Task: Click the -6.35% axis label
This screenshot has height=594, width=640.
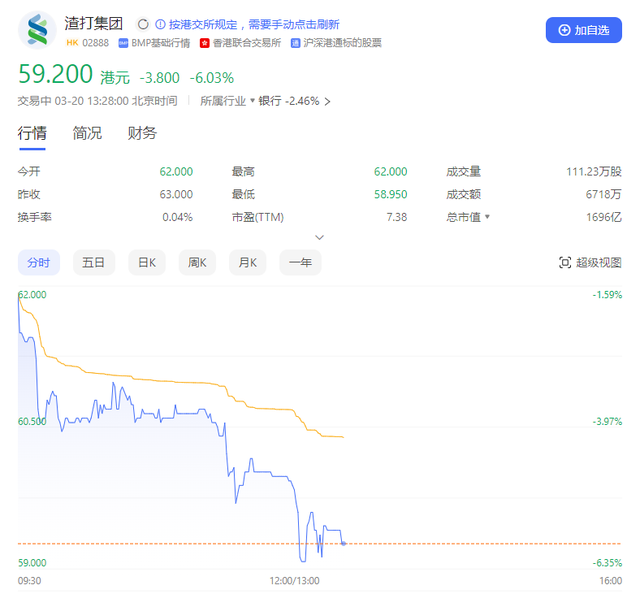Action: pos(607,563)
